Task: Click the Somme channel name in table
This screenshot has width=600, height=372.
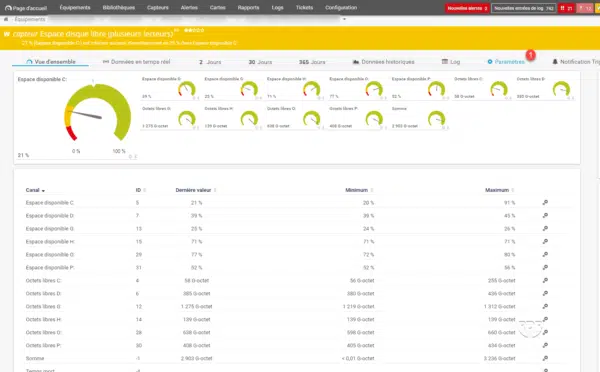Action: 35,359
